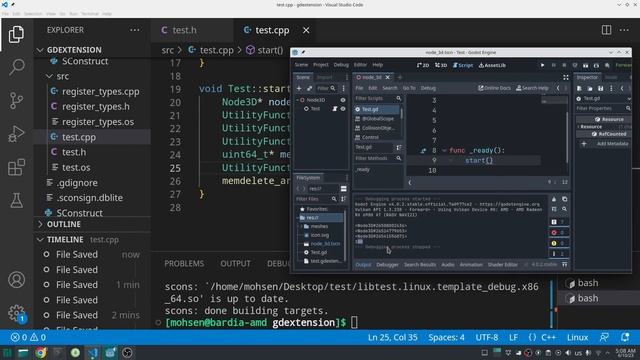Run the Godot project with play button
This screenshot has height=360, width=640.
(x=542, y=65)
